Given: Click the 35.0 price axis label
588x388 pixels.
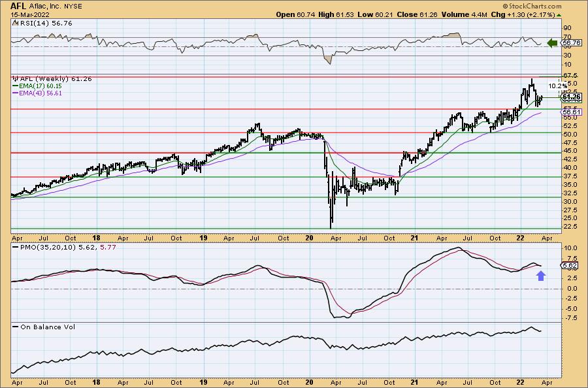Looking at the screenshot, I should (570, 184).
